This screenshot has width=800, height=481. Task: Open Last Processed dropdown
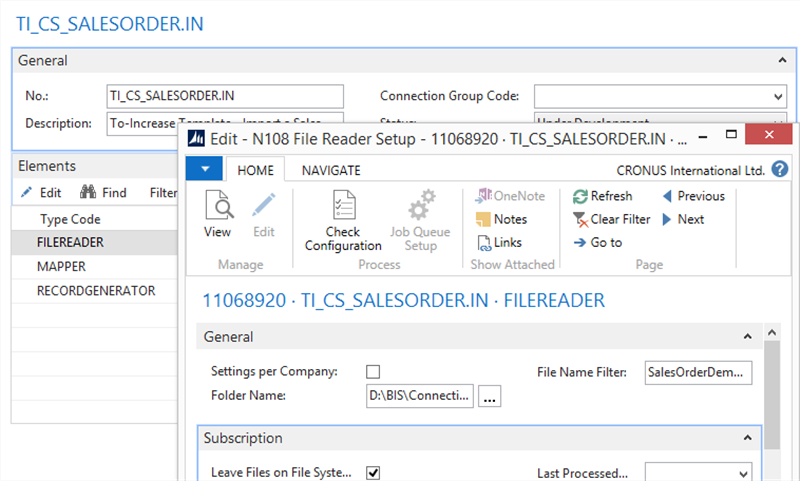[x=743, y=473]
